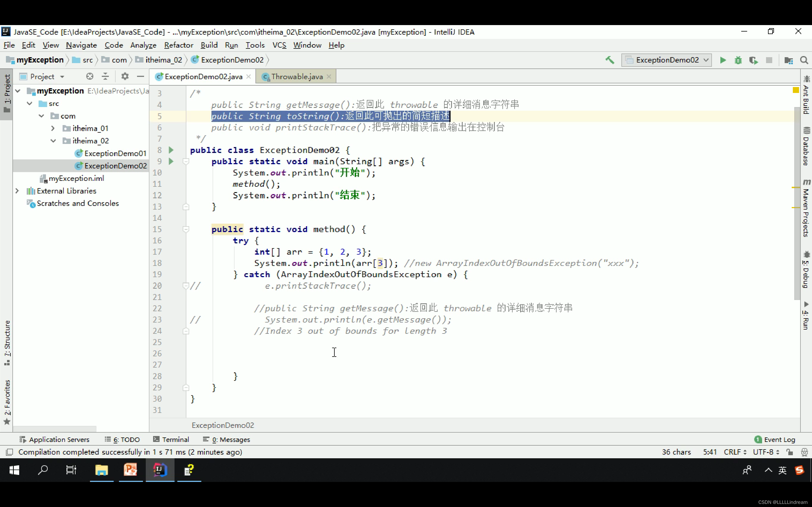This screenshot has height=507, width=812.
Task: Collapse all in Project panel
Action: [105, 76]
